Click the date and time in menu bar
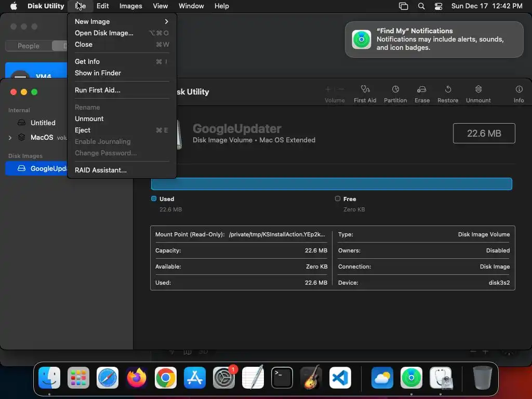Image resolution: width=532 pixels, height=399 pixels. coord(486,6)
